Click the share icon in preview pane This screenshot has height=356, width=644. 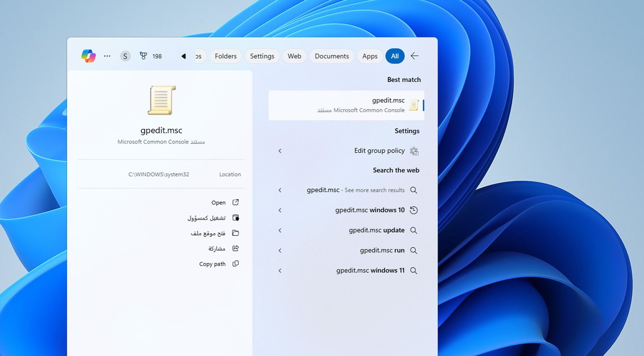point(236,248)
